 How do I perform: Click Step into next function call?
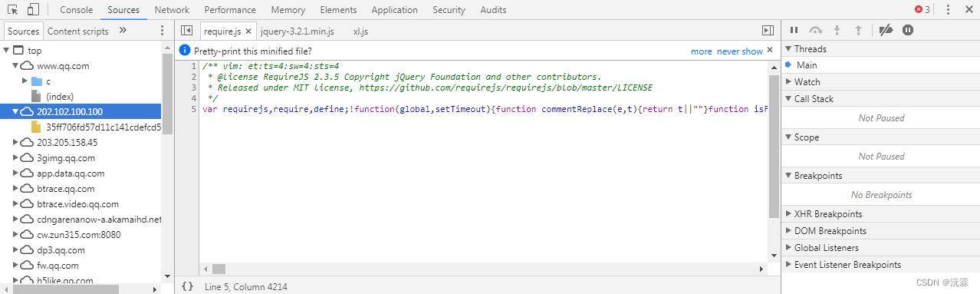837,31
